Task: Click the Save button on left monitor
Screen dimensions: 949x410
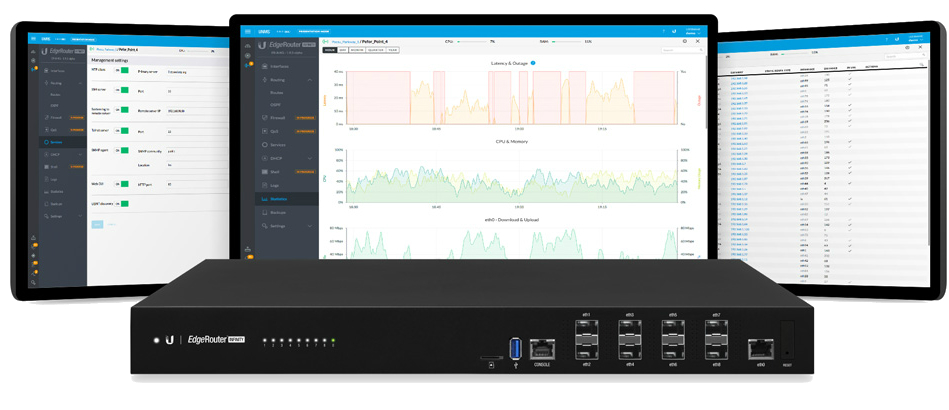Action: click(x=97, y=224)
